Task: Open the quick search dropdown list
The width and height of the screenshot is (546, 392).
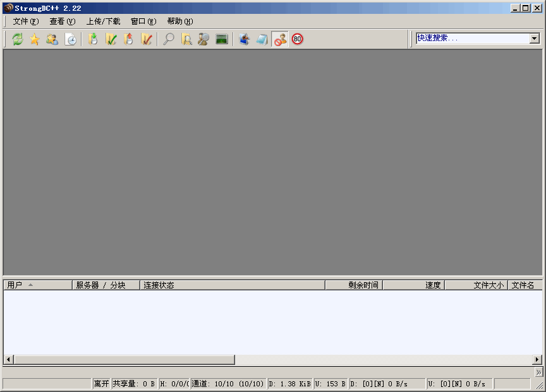Action: pyautogui.click(x=534, y=38)
